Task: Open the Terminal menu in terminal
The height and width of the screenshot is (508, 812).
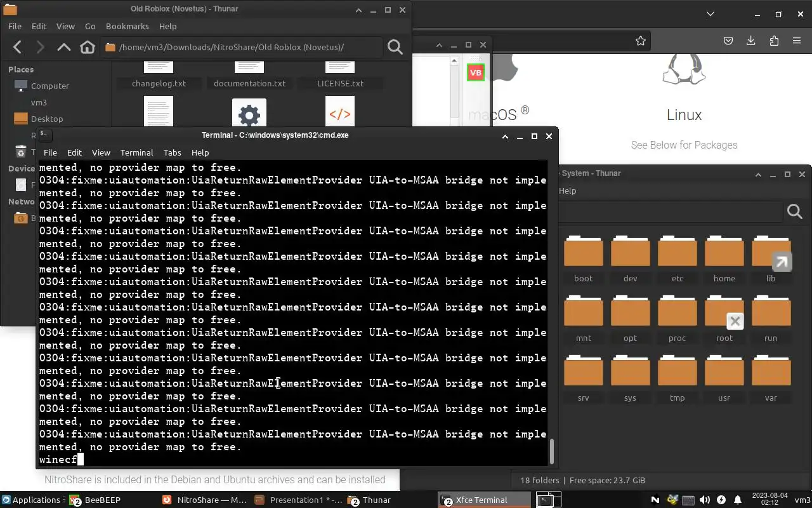Action: [137, 152]
